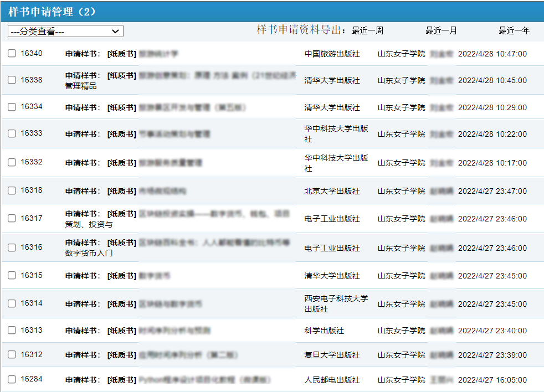This screenshot has height=392, width=544.
Task: Tick the checkbox for request 16334
Action: tap(12, 107)
